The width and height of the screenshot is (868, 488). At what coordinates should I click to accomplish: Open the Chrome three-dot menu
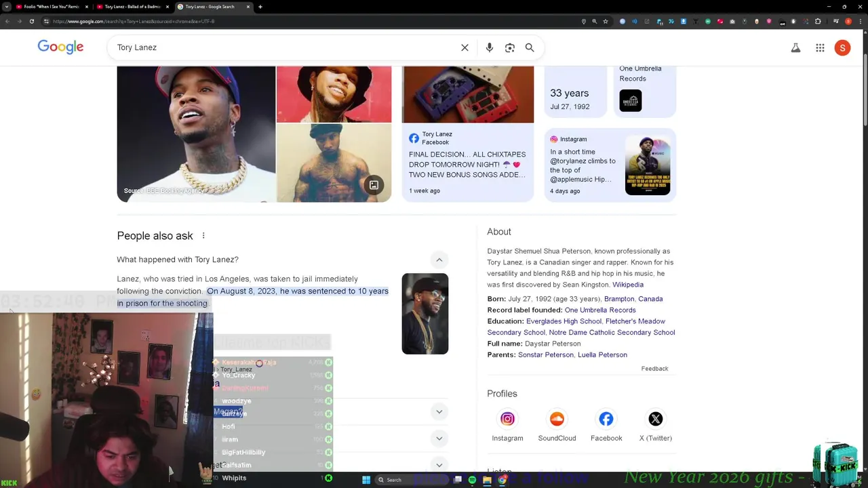pos(861,21)
